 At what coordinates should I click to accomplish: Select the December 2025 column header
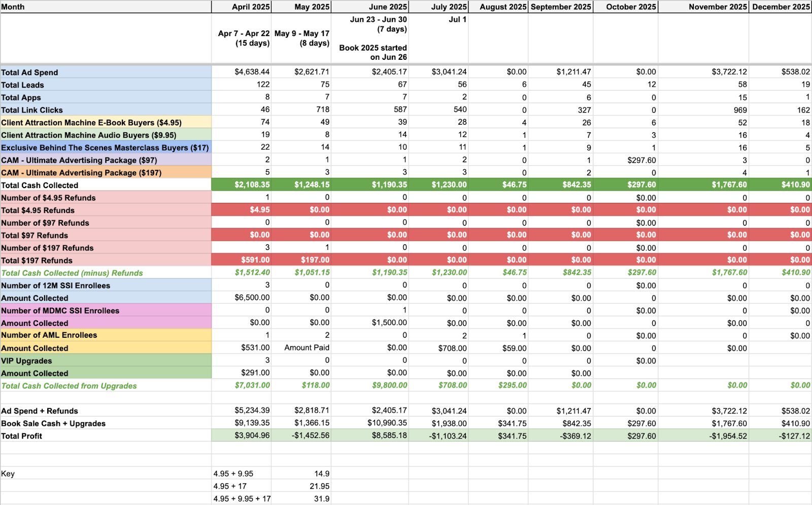[781, 7]
